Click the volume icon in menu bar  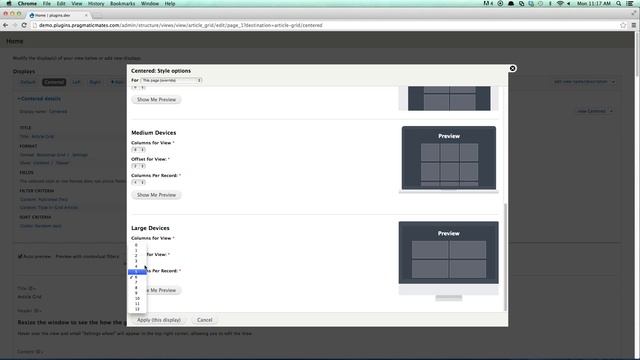(569, 3)
